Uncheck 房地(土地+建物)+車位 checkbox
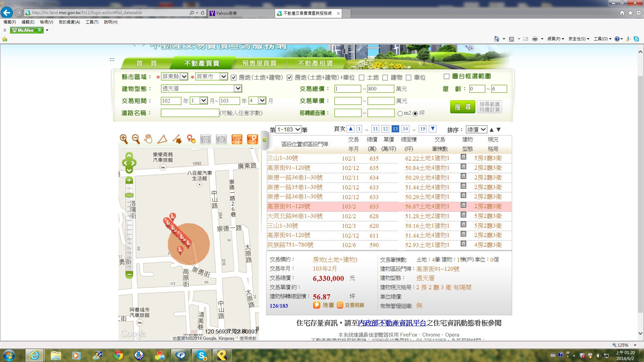The height and width of the screenshot is (362, 644). click(x=289, y=77)
